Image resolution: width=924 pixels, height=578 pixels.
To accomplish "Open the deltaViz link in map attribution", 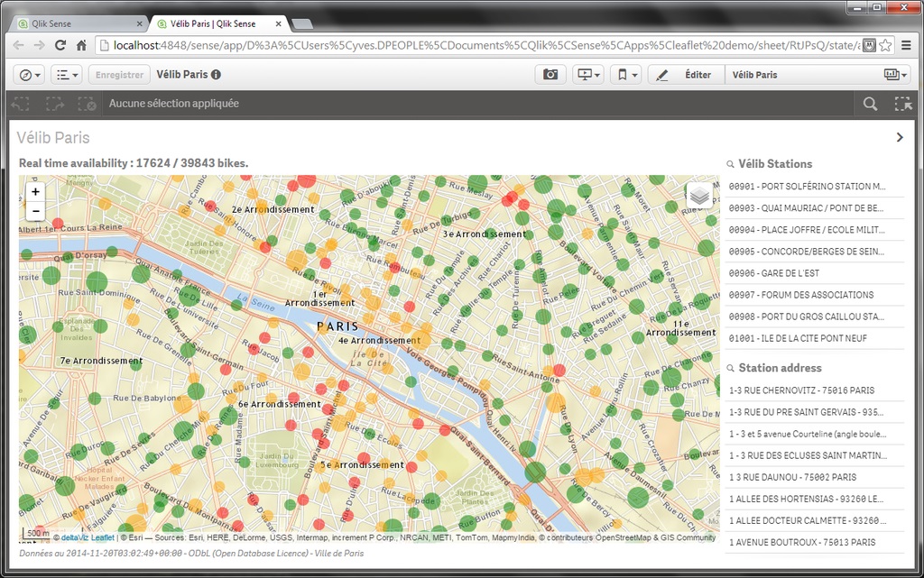I will pos(74,537).
